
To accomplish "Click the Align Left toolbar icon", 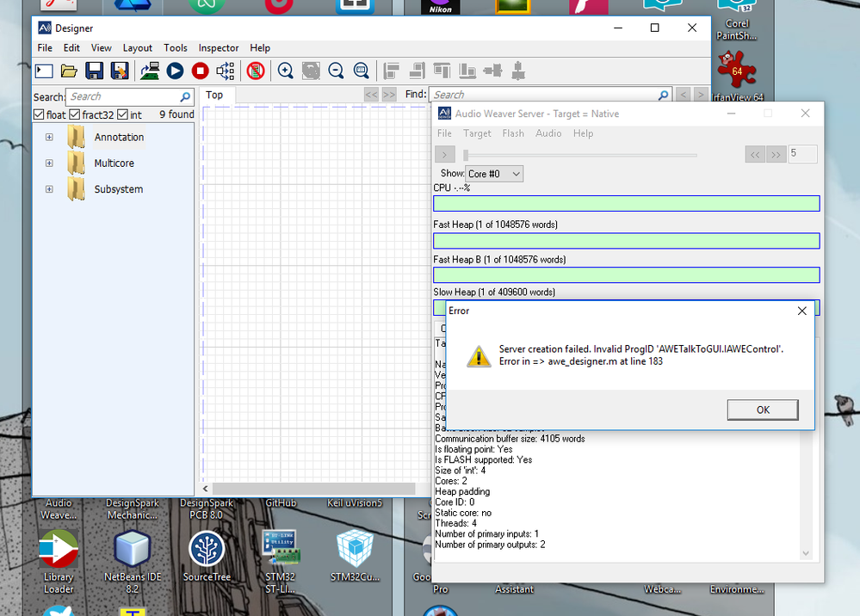I will coord(391,71).
